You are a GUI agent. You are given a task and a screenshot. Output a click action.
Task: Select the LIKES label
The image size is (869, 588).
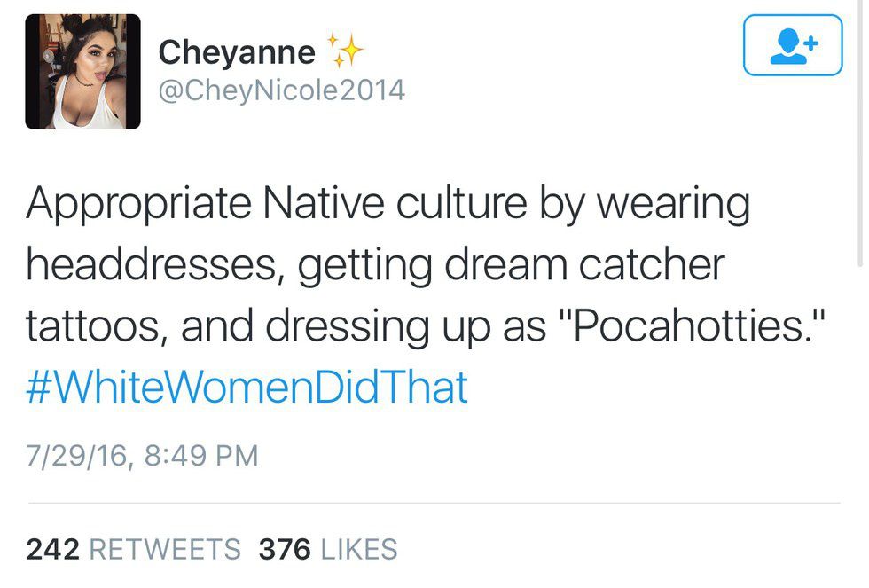coord(358,549)
